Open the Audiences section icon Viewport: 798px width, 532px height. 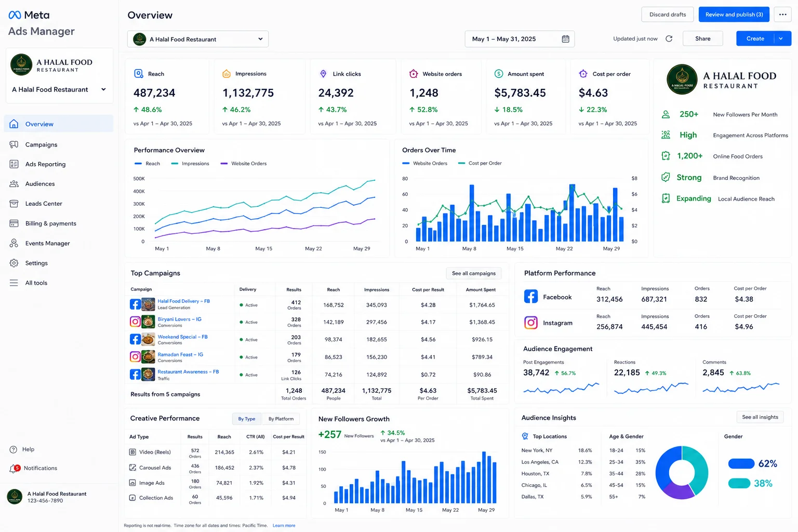[x=14, y=184]
